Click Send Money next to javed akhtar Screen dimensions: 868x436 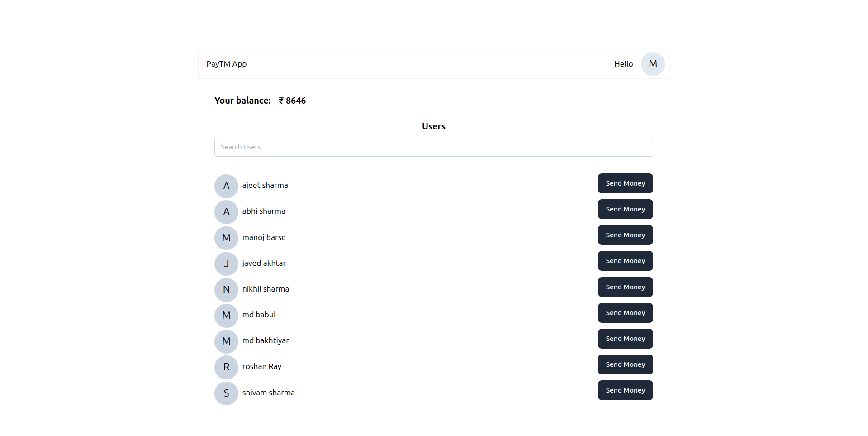(625, 261)
